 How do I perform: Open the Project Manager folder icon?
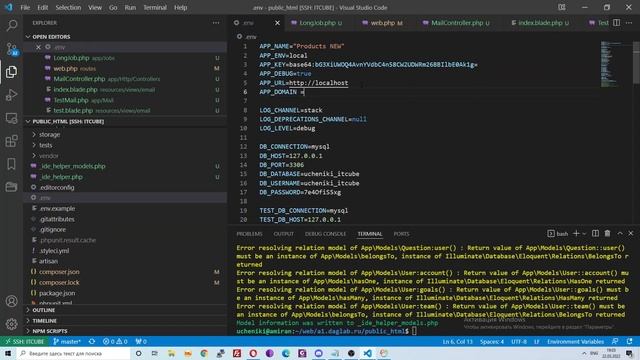click(11, 187)
